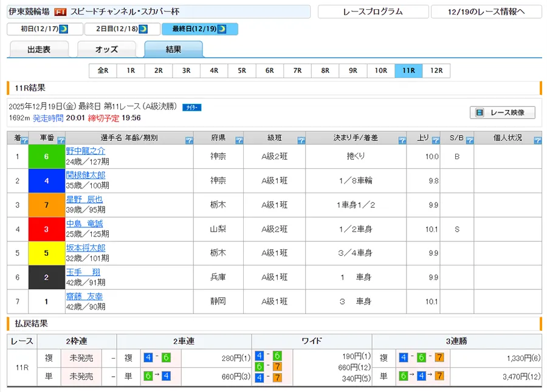Open the レースプログラム button
Viewport: 547px width, 392px height.
(372, 12)
